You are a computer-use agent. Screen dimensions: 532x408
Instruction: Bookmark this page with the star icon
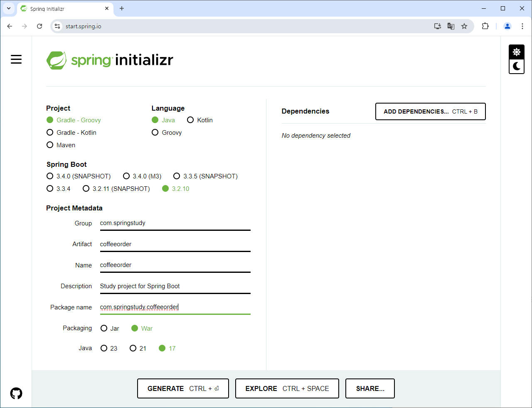(464, 26)
